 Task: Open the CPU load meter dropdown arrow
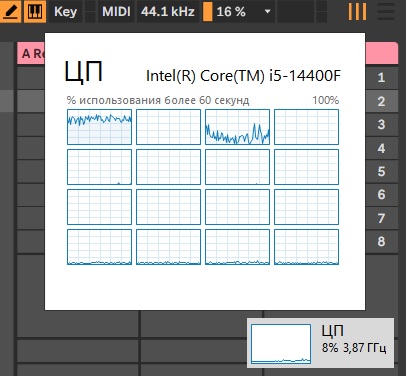[x=267, y=11]
